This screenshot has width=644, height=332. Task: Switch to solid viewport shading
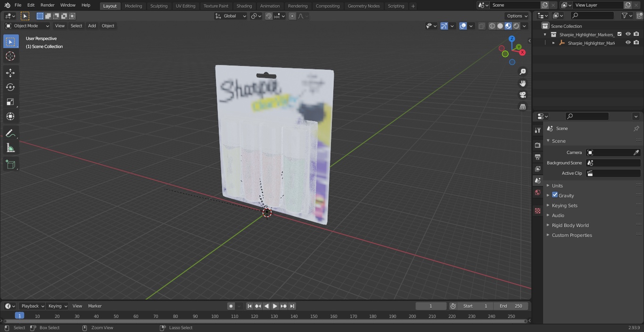coord(500,26)
